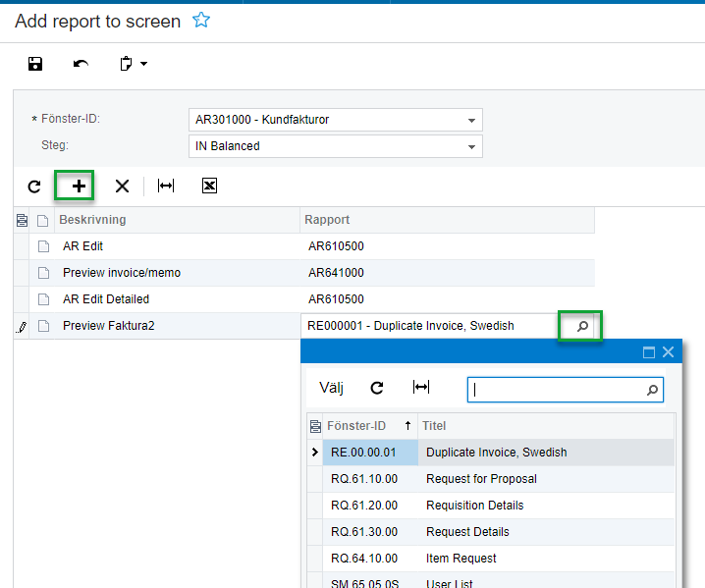This screenshot has width=705, height=588.
Task: Close the lookup popup window
Action: [668, 352]
